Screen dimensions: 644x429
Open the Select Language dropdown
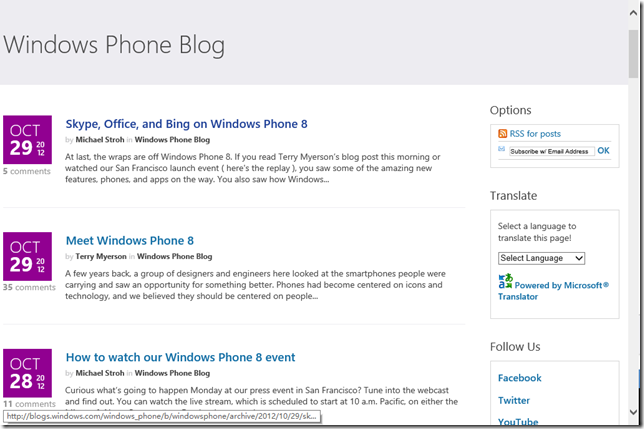pos(541,258)
